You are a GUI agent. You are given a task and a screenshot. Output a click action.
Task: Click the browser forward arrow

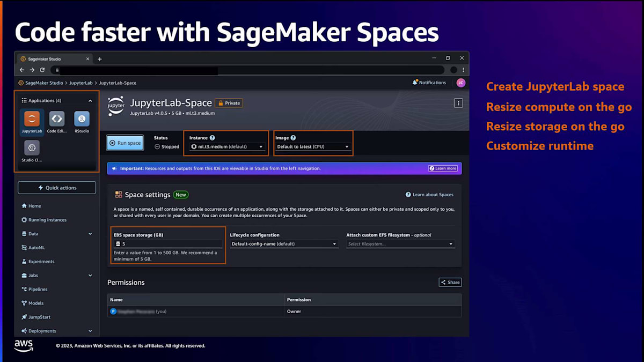pyautogui.click(x=32, y=70)
